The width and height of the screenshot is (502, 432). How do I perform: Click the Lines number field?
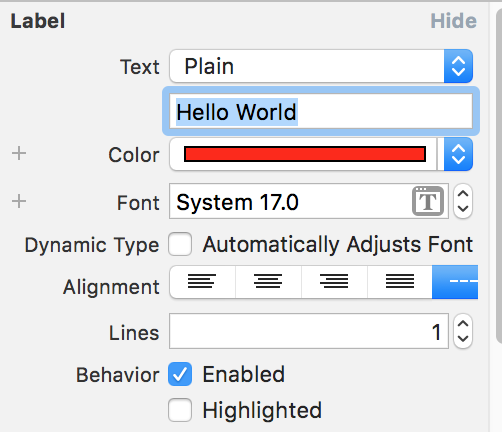click(x=309, y=331)
